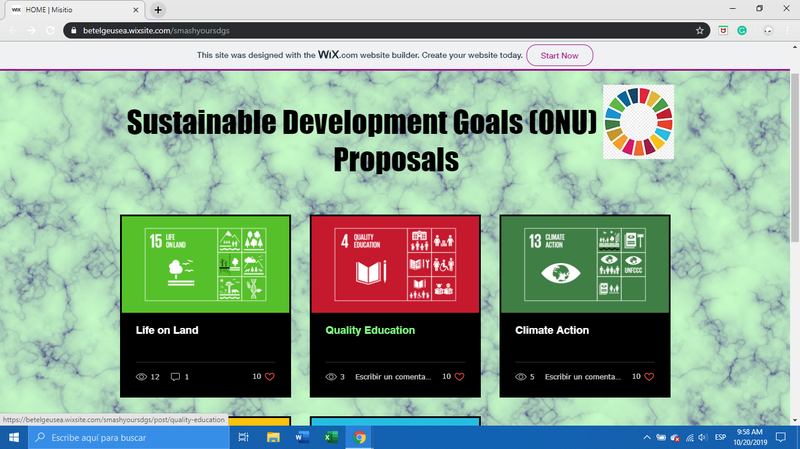The width and height of the screenshot is (800, 449).
Task: Like the Life on Land post
Action: (270, 377)
